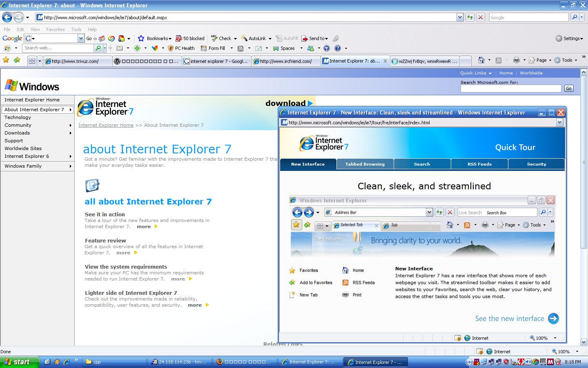Click the red Stop icon beside the address bar
This screenshot has height=368, width=588.
pos(481,17)
